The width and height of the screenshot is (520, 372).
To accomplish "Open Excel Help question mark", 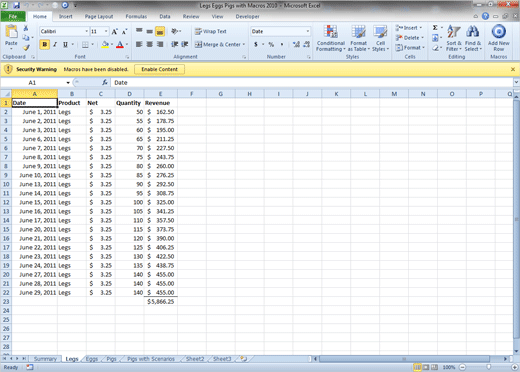I will click(x=485, y=16).
